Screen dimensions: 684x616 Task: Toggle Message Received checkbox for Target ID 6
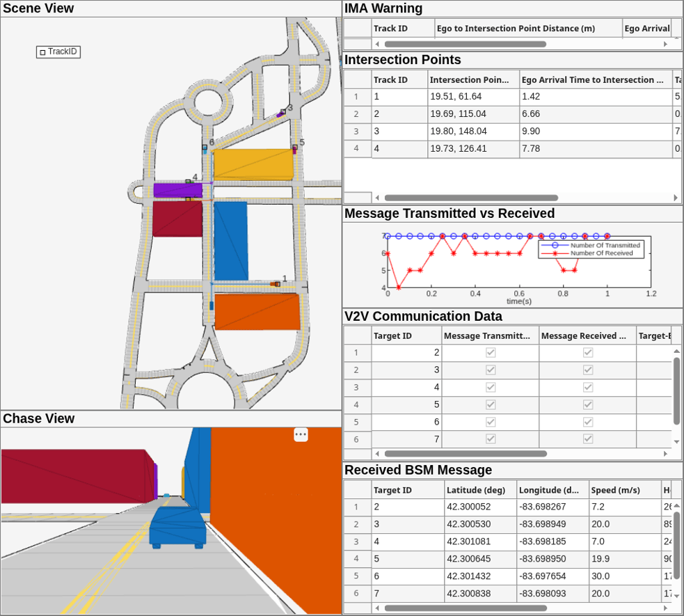tap(587, 422)
